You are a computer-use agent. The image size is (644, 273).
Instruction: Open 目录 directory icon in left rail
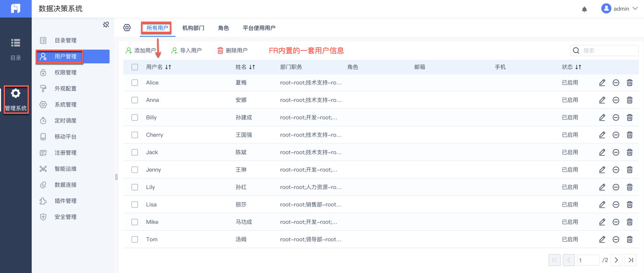pyautogui.click(x=16, y=48)
